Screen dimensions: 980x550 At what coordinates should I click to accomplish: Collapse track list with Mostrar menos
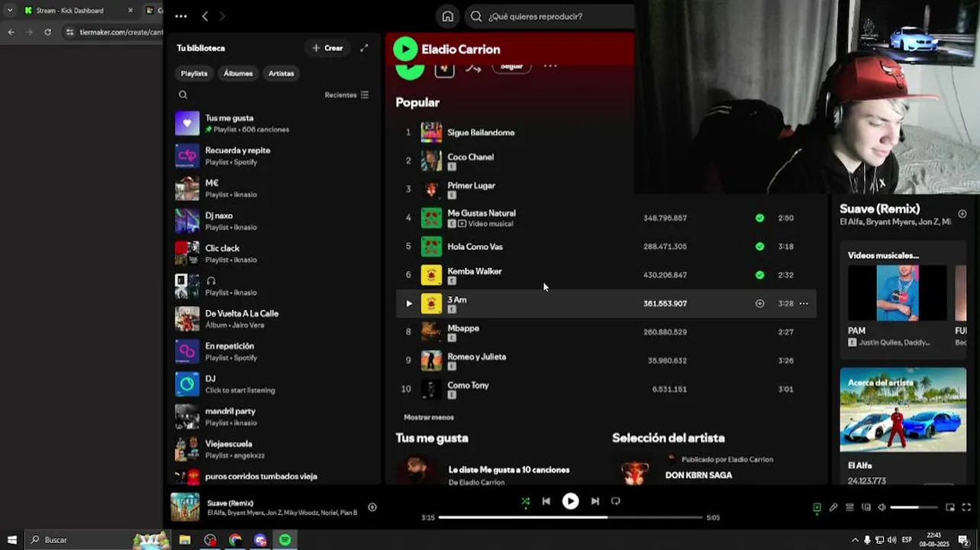tap(429, 418)
